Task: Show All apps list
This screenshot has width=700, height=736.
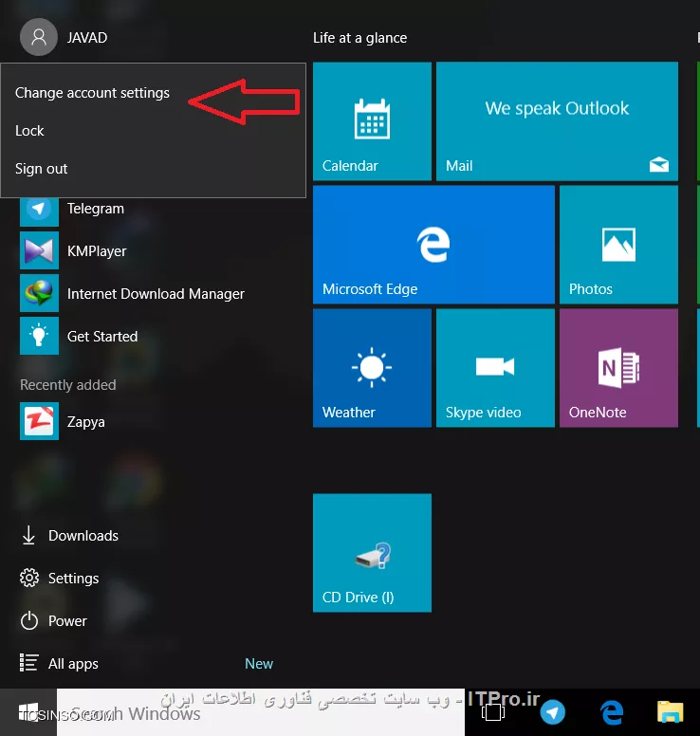Action: (59, 664)
